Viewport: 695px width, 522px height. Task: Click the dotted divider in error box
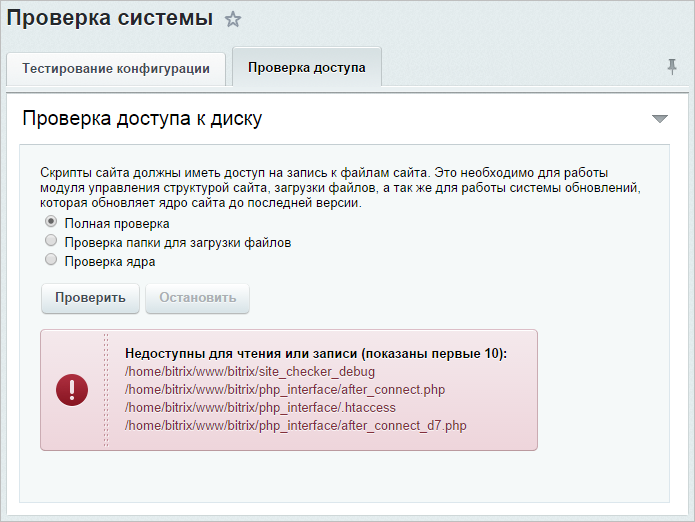coord(105,390)
